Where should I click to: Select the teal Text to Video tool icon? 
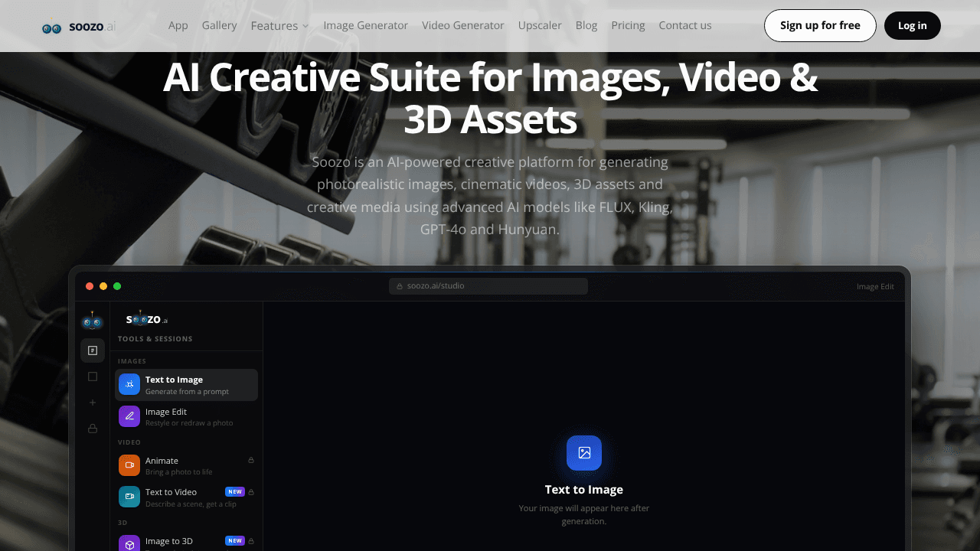coord(129,497)
